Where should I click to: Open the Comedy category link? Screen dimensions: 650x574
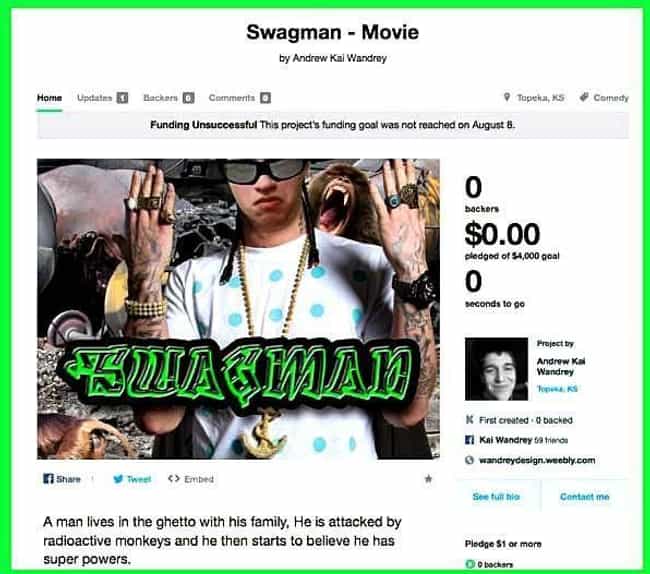pyautogui.click(x=611, y=98)
